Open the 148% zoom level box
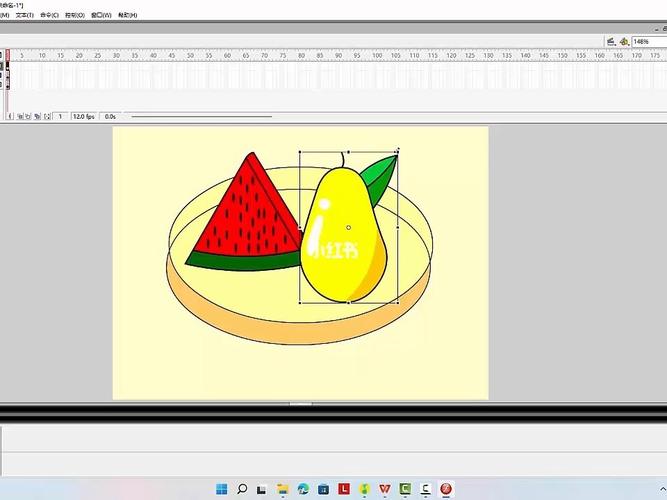This screenshot has width=667, height=500. click(649, 41)
